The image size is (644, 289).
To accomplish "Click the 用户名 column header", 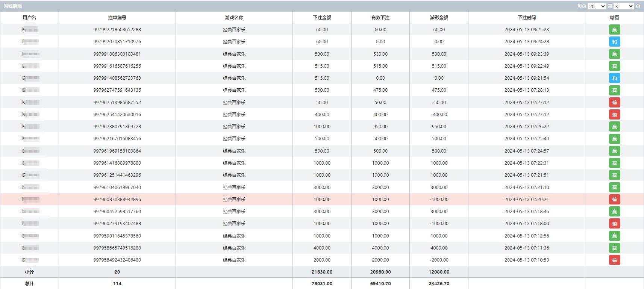I will click(29, 18).
